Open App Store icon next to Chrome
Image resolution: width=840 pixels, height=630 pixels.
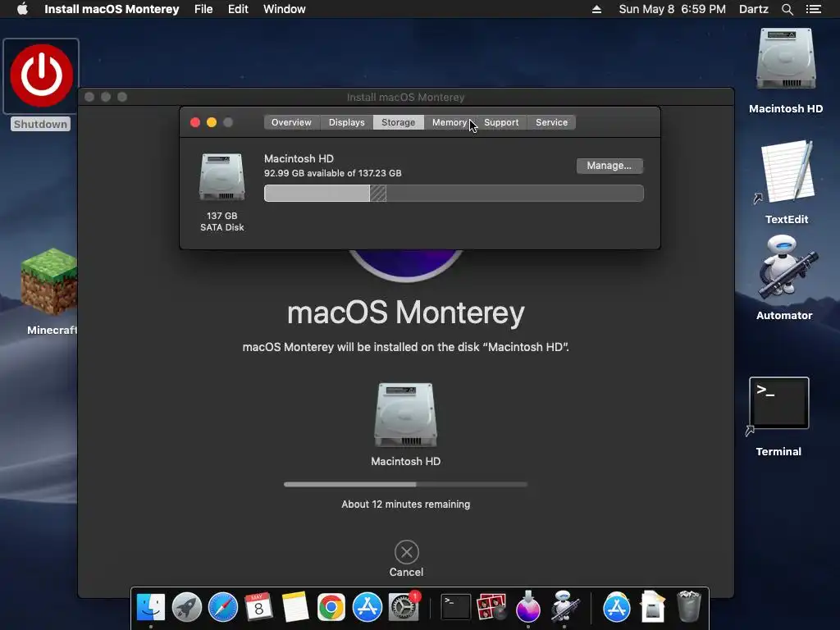367,608
